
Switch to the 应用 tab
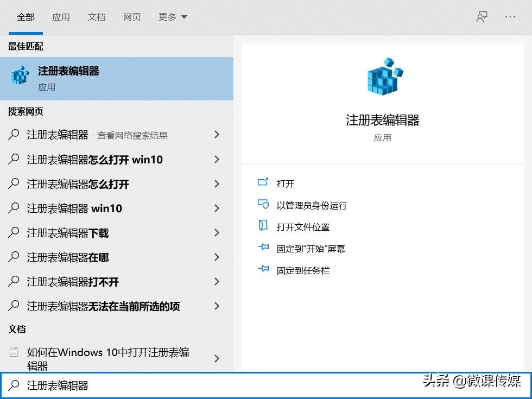pos(61,17)
